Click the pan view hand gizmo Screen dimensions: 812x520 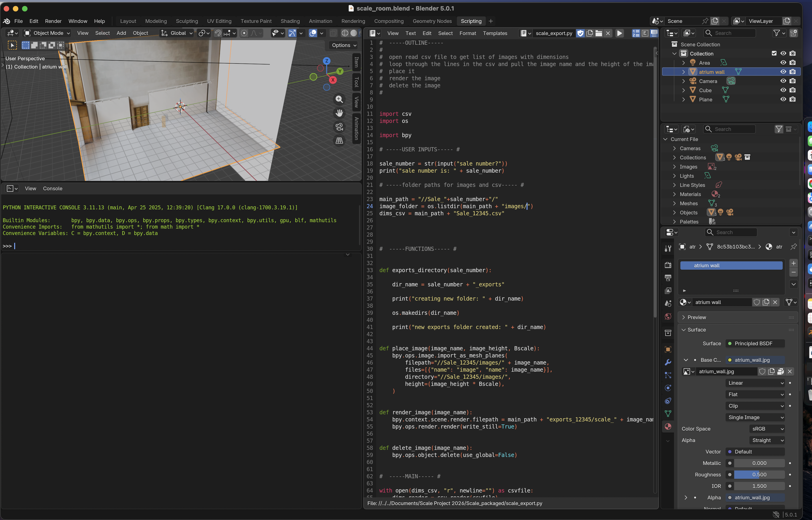[x=339, y=113]
